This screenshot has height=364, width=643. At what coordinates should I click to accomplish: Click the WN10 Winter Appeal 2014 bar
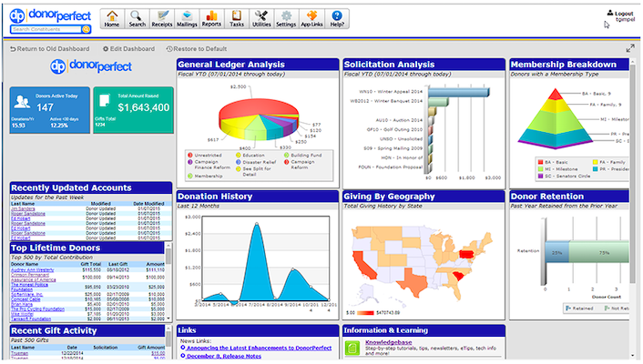pos(458,92)
